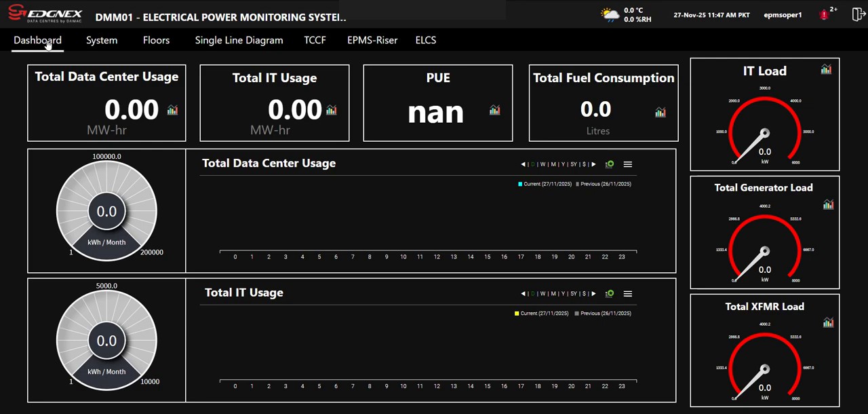The width and height of the screenshot is (868, 414).
Task: Toggle $ cost view on Data Center Usage chart
Action: click(x=584, y=164)
